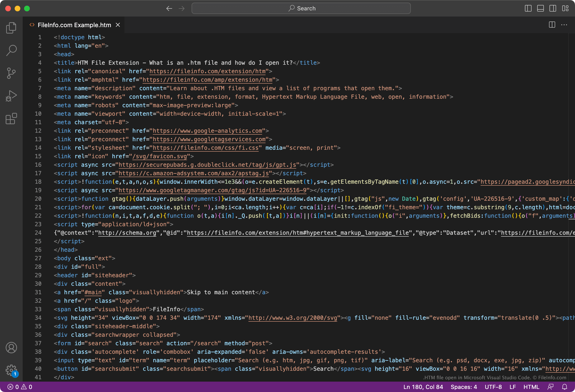Open the Search view in activity bar
Screen dimensions: 575x392
[11, 51]
